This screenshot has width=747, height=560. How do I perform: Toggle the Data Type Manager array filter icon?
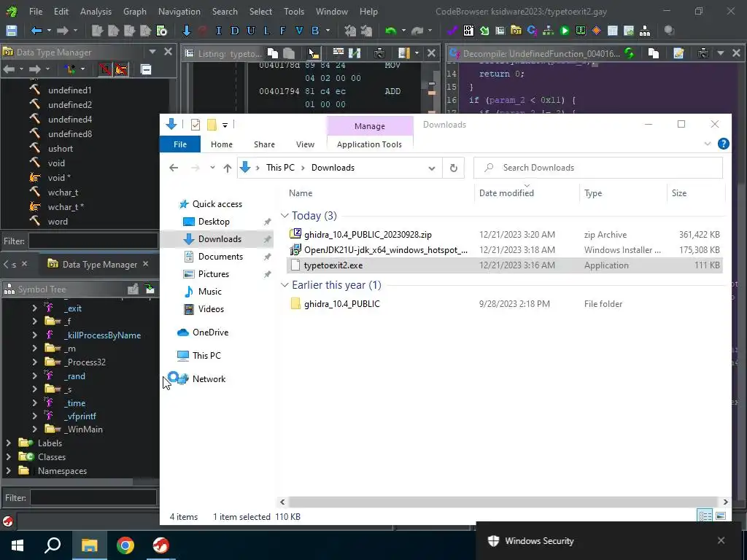[x=105, y=69]
